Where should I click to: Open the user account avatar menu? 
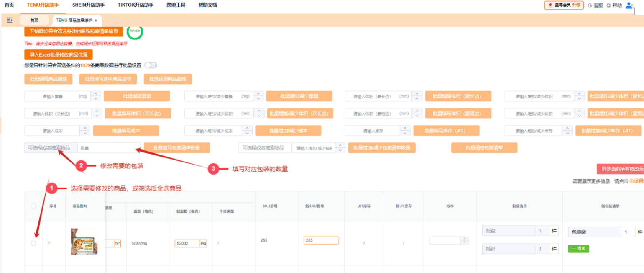point(630,5)
